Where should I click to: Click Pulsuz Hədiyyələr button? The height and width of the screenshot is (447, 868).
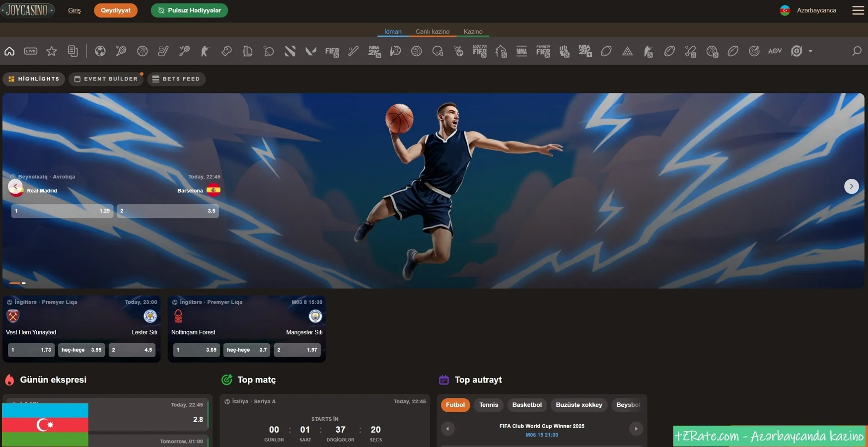tap(189, 10)
